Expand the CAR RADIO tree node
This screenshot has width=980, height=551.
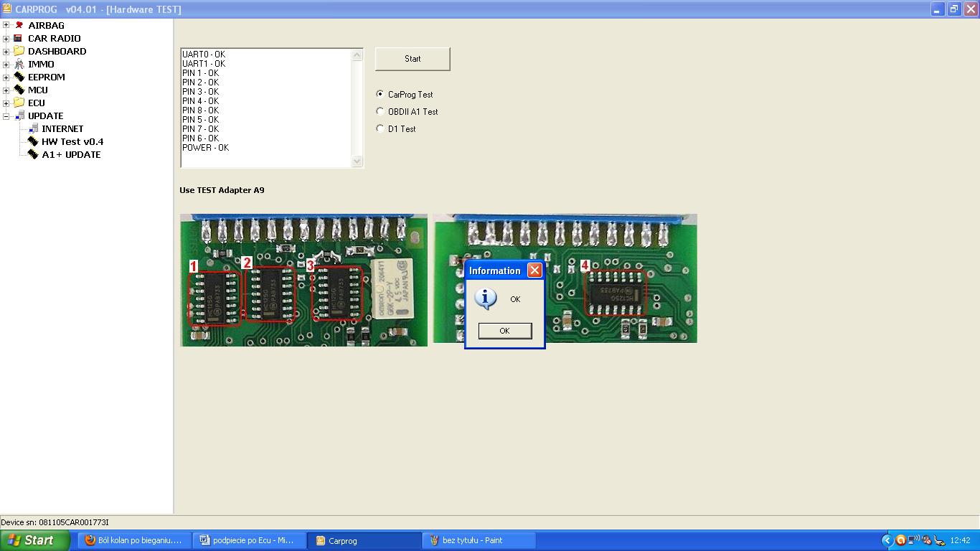[6, 38]
